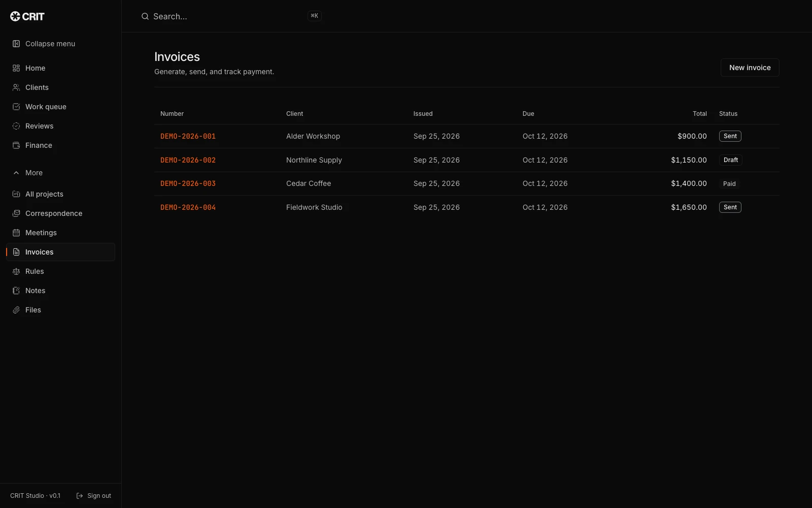Image resolution: width=812 pixels, height=508 pixels.
Task: Open the Finance section
Action: 60,145
